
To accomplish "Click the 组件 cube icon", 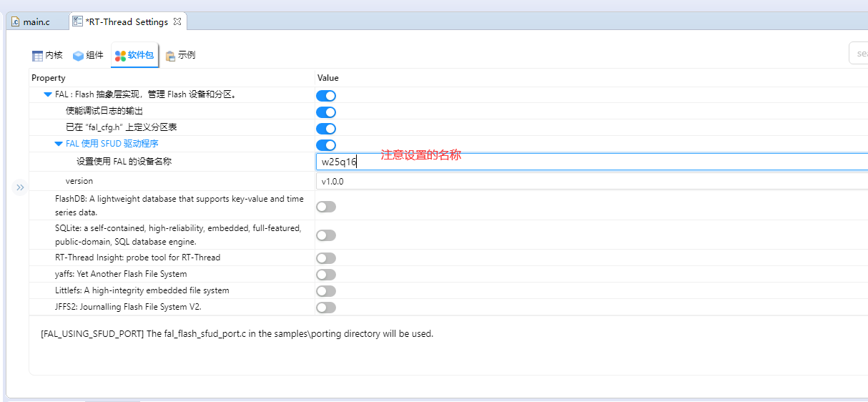I will pyautogui.click(x=78, y=56).
